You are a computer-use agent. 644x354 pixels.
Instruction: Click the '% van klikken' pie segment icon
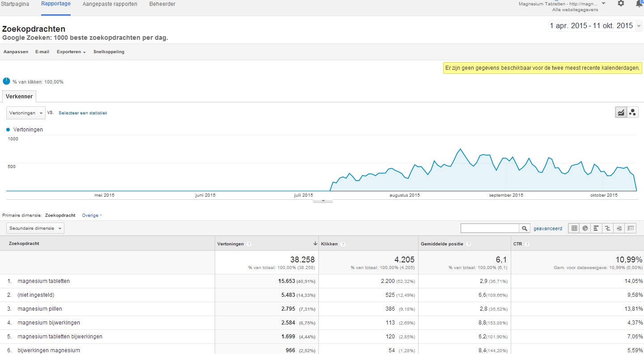(6, 81)
